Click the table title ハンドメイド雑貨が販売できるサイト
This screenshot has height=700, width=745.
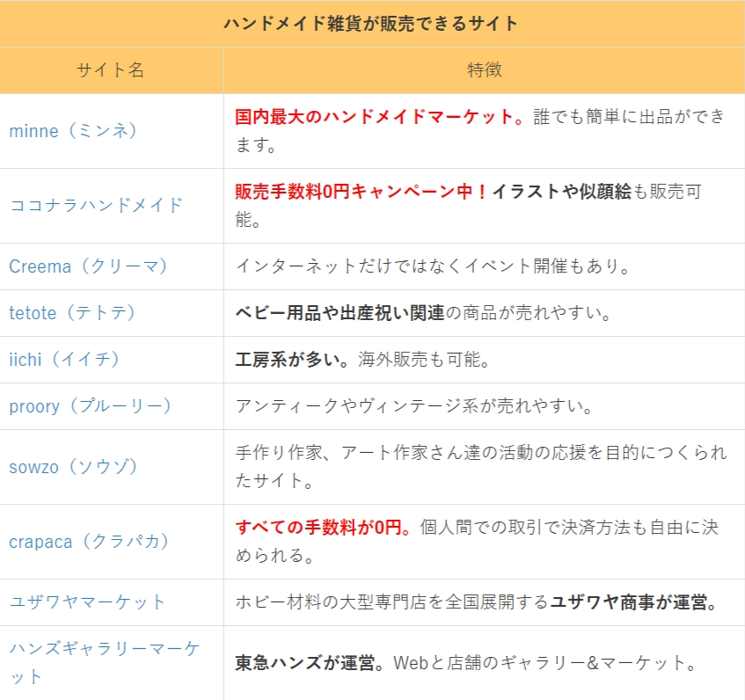click(371, 23)
